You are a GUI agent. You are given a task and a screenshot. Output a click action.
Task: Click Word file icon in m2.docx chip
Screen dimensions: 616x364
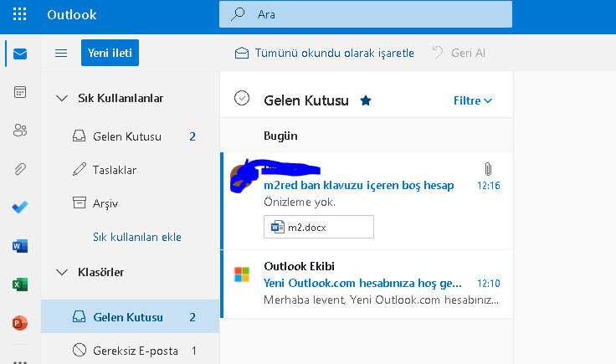(277, 227)
